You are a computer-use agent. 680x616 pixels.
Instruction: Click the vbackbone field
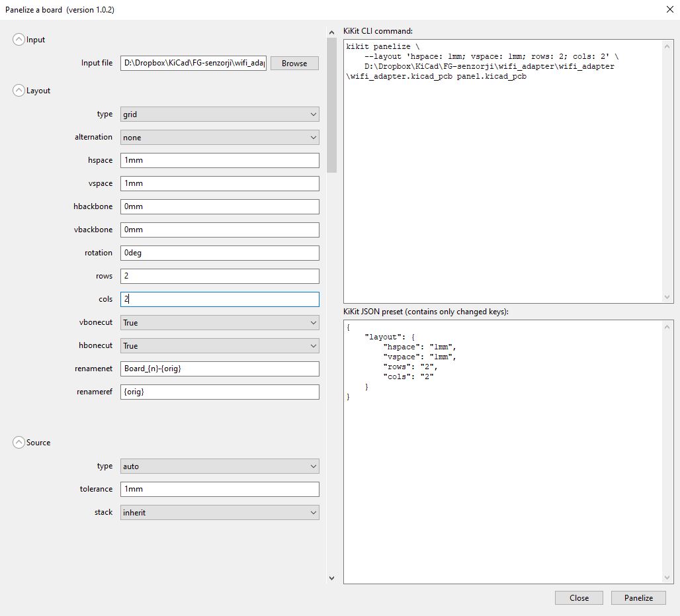pos(220,230)
